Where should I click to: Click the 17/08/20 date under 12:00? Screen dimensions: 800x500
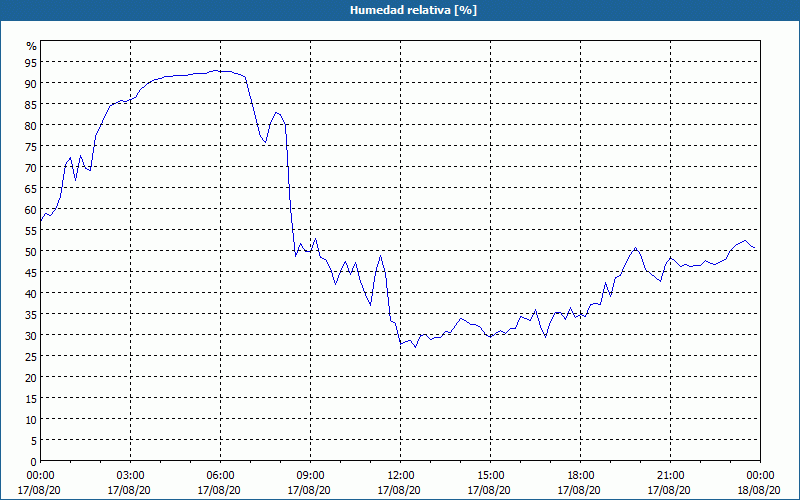coord(399,490)
